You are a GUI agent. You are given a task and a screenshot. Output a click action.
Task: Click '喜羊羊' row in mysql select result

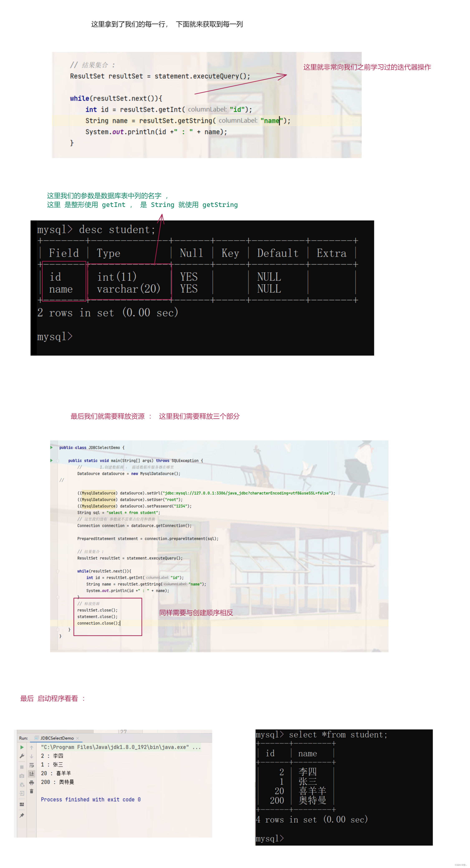pos(312,791)
